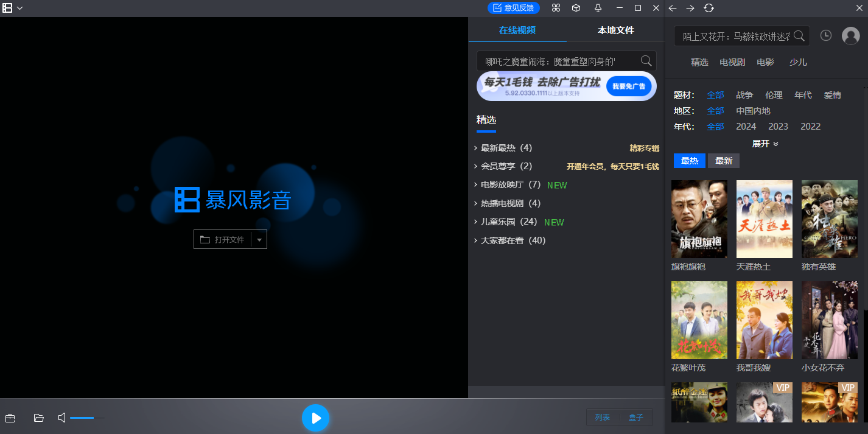This screenshot has width=868, height=434.
Task: Switch to the 本地文件 tab
Action: (x=615, y=29)
